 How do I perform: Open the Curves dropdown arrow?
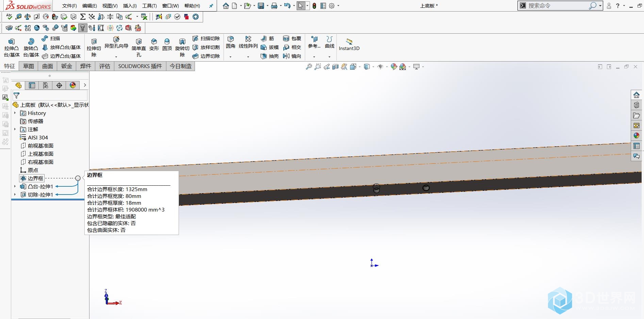329,57
